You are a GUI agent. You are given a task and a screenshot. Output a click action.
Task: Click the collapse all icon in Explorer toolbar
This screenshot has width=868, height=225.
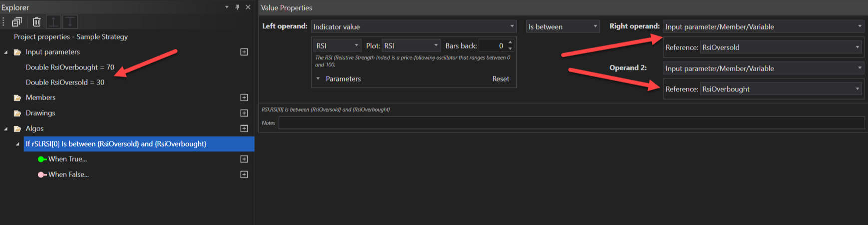coord(17,22)
